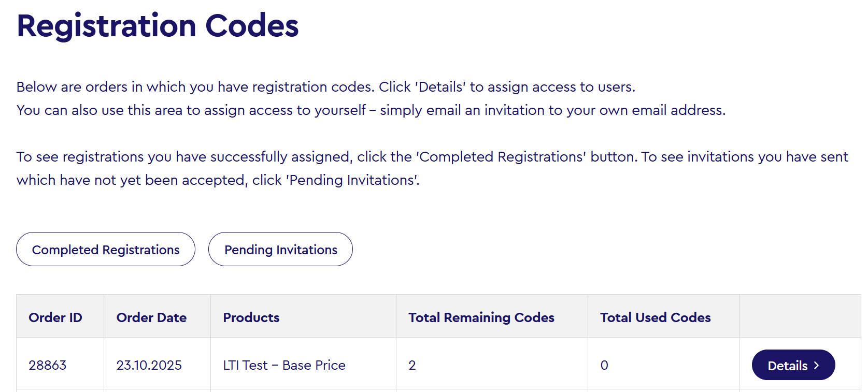Image resolution: width=868 pixels, height=392 pixels.
Task: Show the Pending Invitations
Action: tap(280, 250)
